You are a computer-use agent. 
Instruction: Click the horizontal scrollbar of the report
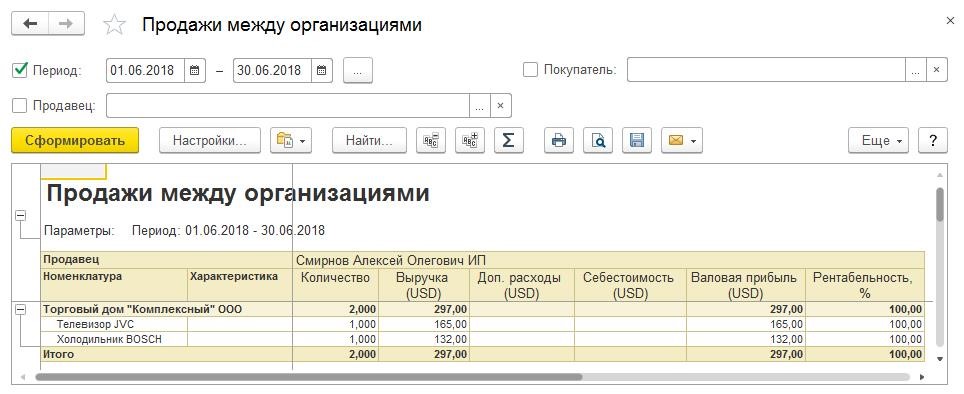472,377
